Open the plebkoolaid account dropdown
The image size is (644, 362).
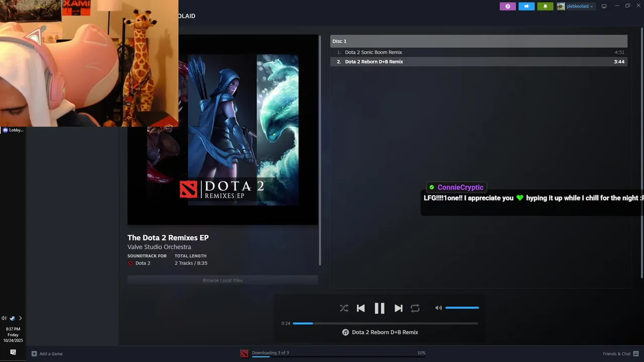click(580, 7)
